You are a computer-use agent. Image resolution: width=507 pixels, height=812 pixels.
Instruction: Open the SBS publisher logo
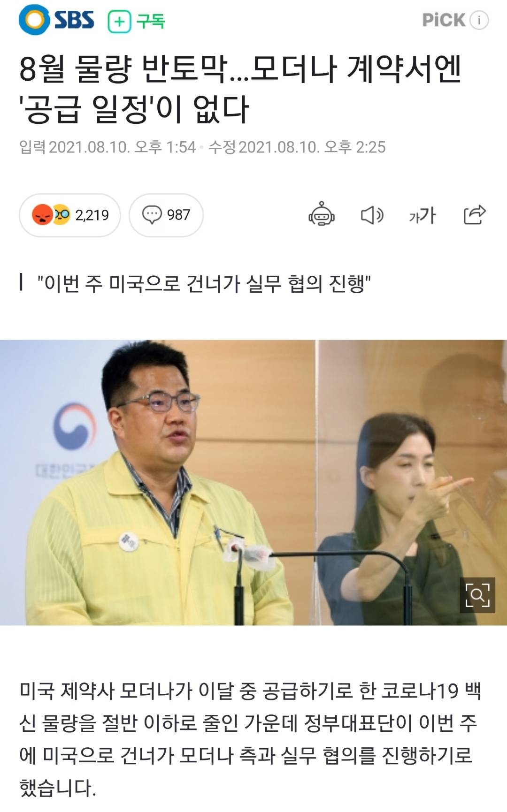click(x=56, y=20)
